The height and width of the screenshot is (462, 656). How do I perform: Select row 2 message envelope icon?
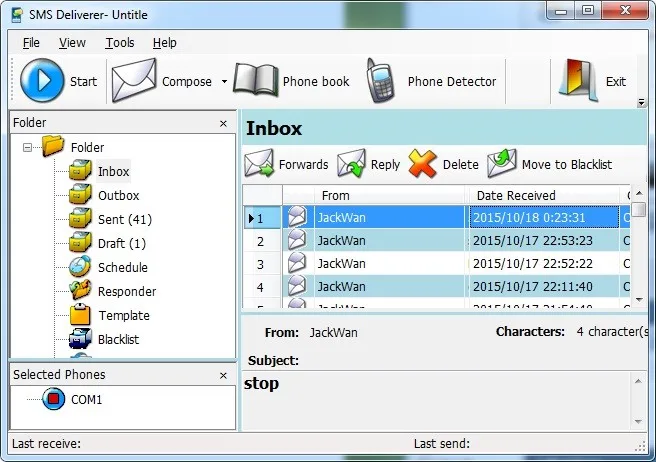point(297,240)
